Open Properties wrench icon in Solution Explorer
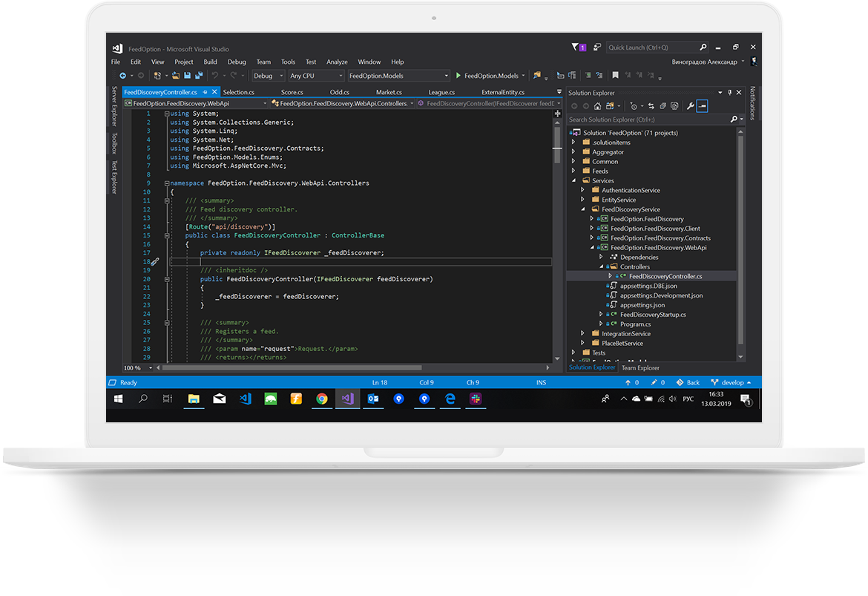The width and height of the screenshot is (868, 596). 690,106
